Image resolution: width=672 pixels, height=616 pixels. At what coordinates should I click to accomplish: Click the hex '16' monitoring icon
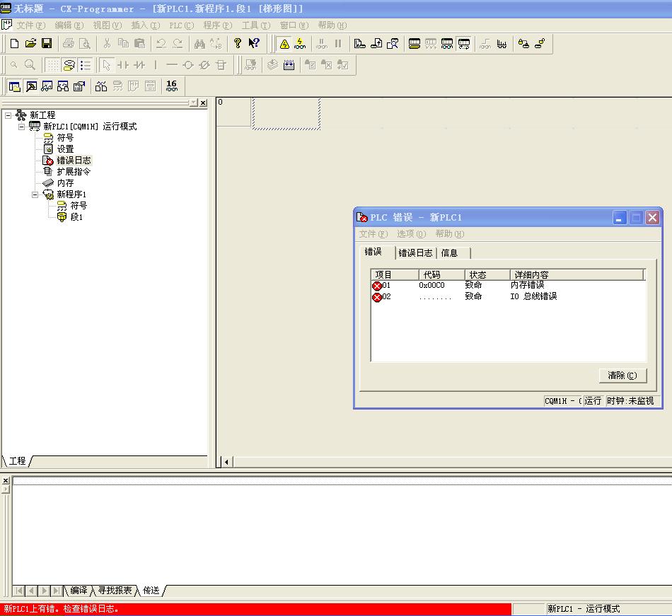(x=171, y=86)
